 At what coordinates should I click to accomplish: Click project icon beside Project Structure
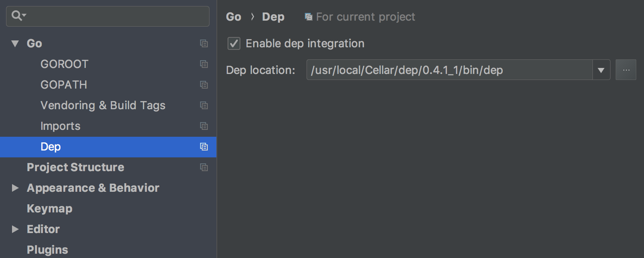pos(204,167)
